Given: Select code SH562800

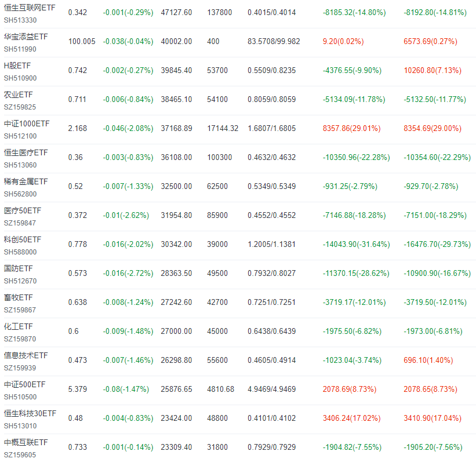Looking at the screenshot, I should click(20, 194).
